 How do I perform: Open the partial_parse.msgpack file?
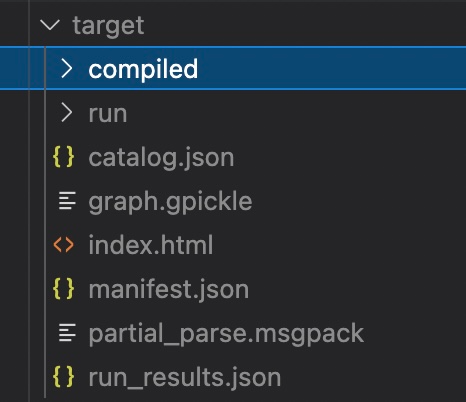tap(226, 333)
